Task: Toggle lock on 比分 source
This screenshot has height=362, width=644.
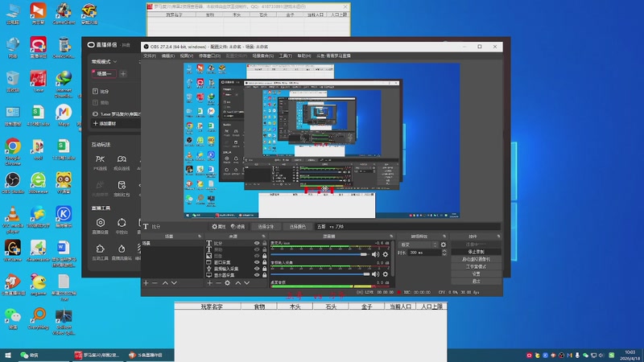Action: click(x=265, y=244)
